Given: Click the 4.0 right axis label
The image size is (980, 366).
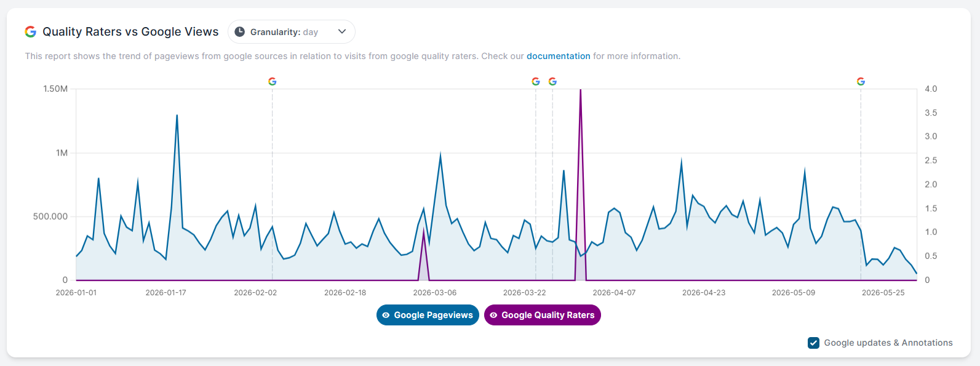Looking at the screenshot, I should click(931, 89).
